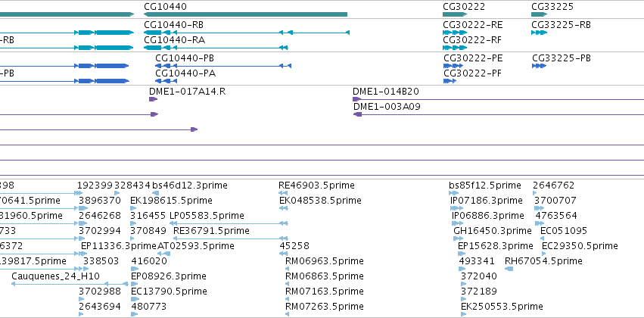The width and height of the screenshot is (644, 318).
Task: Click the CG30222-RE transcript glyph
Action: click(x=455, y=33)
